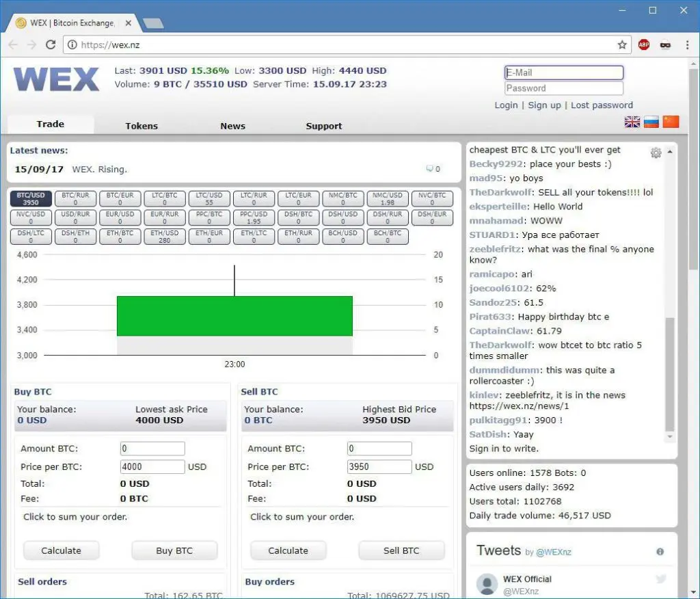Viewport: 700px width, 599px height.
Task: Select the ETH/BTC pair button
Action: pyautogui.click(x=120, y=237)
